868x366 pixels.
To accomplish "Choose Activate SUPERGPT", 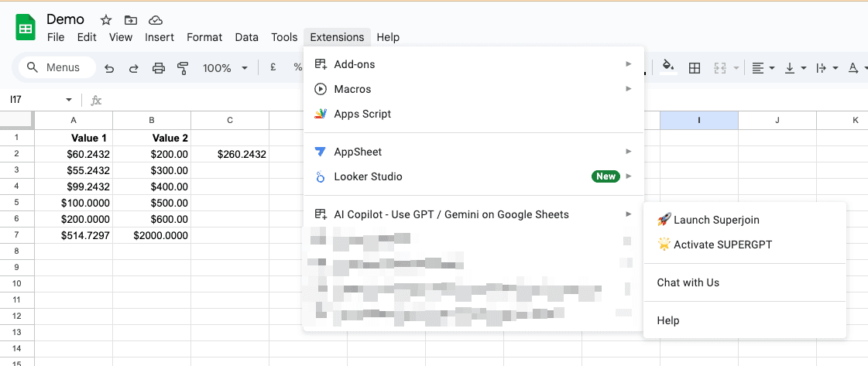I will coord(745,245).
